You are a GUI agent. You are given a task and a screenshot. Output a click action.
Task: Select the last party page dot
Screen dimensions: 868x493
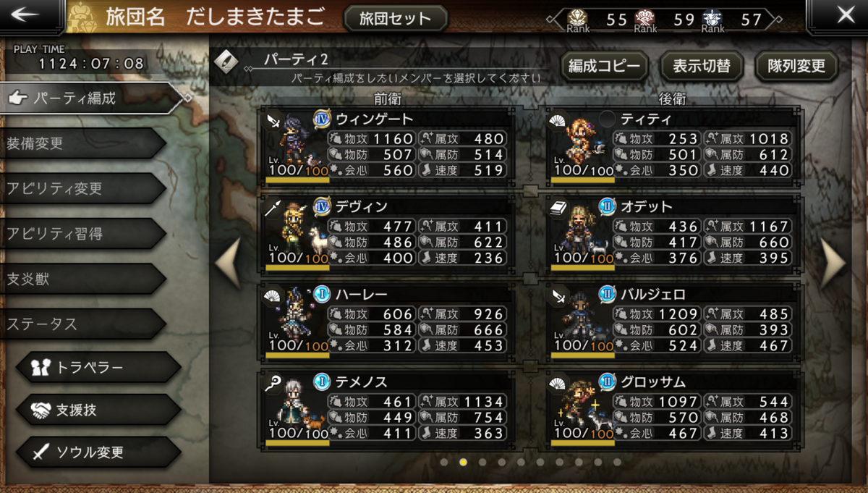coord(617,461)
